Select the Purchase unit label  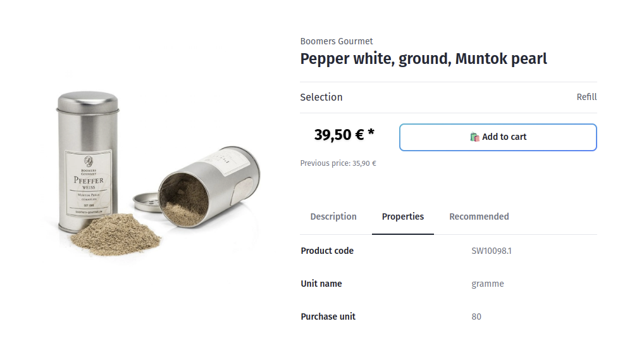(328, 317)
